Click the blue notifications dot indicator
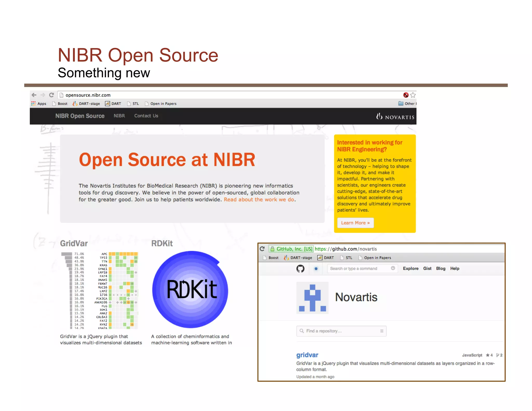Screen dimensions: 532x411 coord(316,269)
